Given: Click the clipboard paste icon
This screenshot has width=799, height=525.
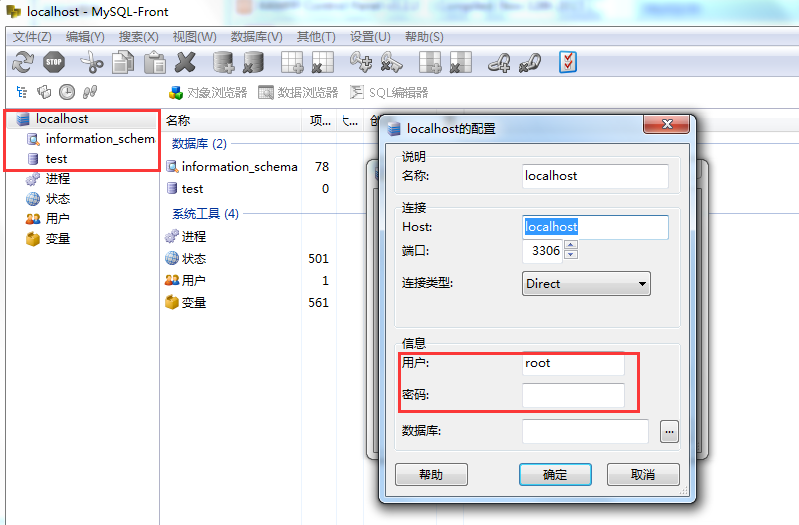Looking at the screenshot, I should tap(155, 63).
